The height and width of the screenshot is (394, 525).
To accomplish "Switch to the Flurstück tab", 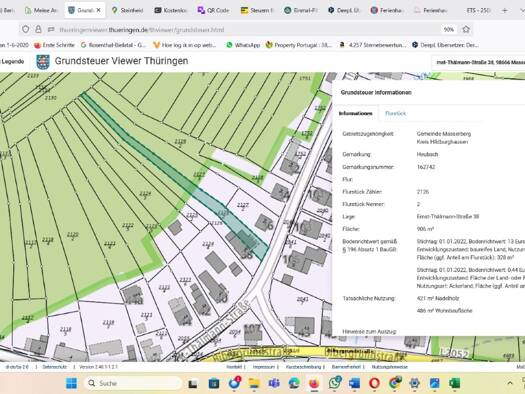I will [395, 113].
